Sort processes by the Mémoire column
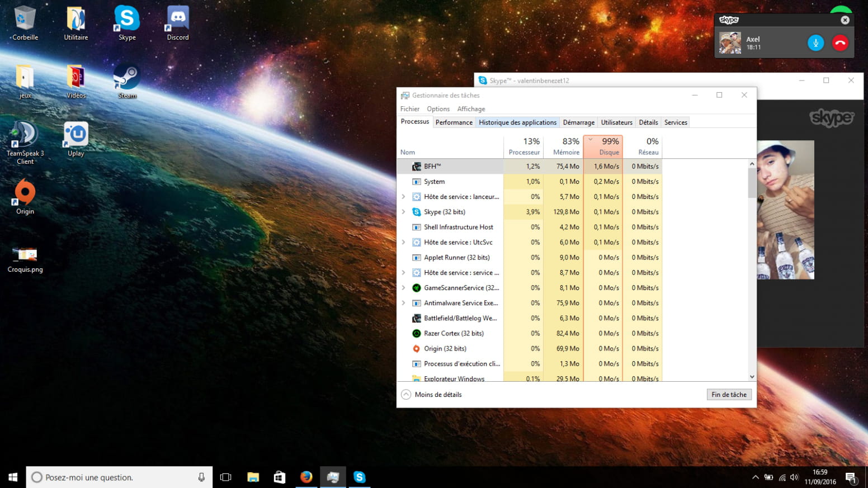The image size is (868, 488). click(563, 146)
